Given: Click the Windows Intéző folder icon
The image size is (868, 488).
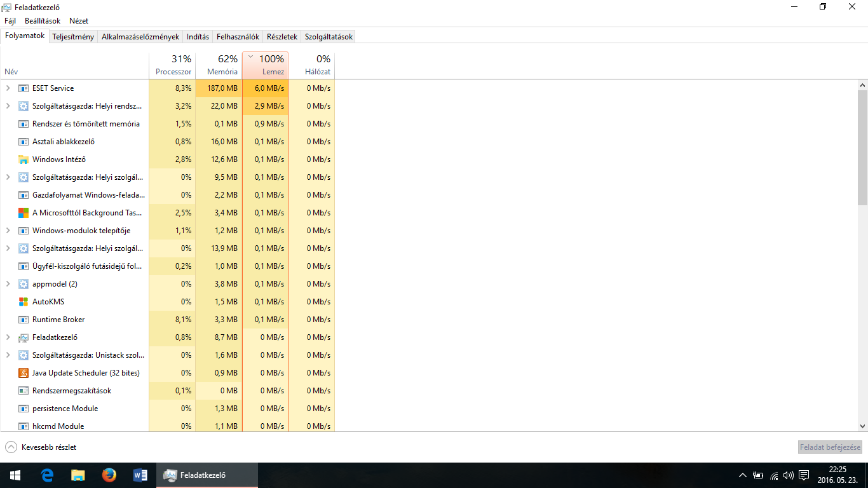Looking at the screenshot, I should click(x=24, y=159).
